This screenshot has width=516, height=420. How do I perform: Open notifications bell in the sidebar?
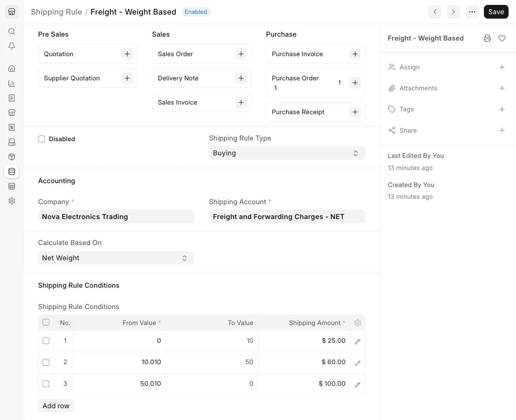pos(12,46)
